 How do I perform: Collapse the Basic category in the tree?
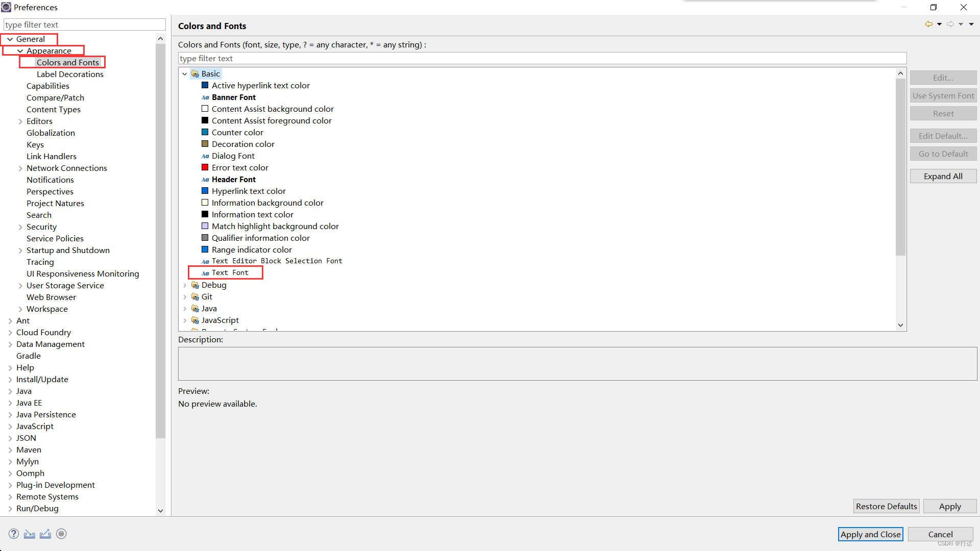[x=185, y=74]
